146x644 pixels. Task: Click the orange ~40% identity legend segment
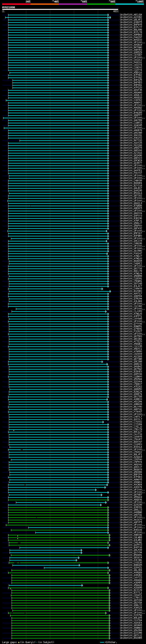(x=45, y=4)
